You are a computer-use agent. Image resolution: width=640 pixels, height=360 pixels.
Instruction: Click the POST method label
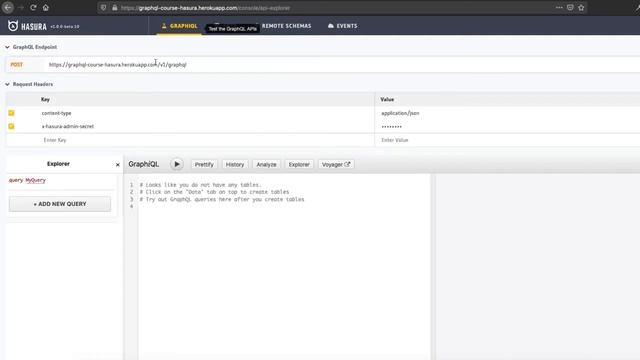coord(17,64)
